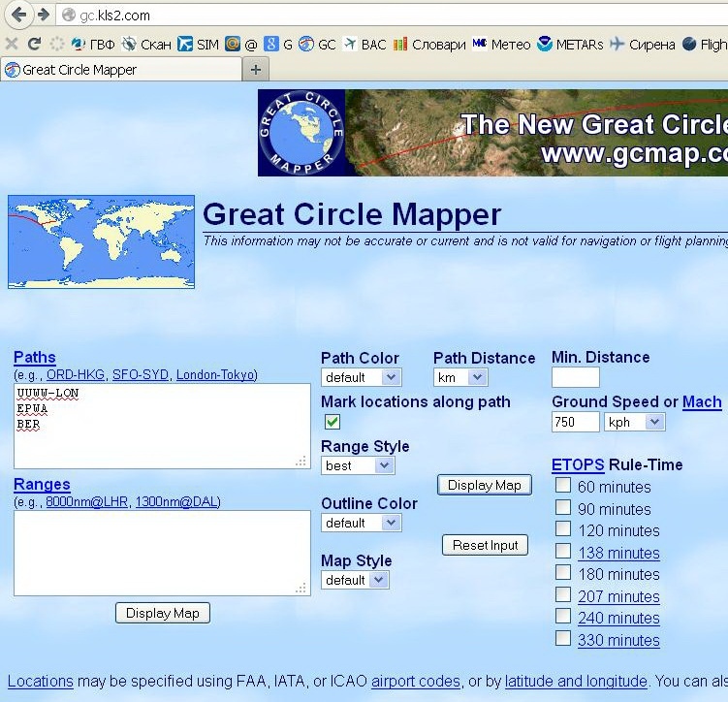Click the SFO-SYD example link
The image size is (728, 702).
141,374
